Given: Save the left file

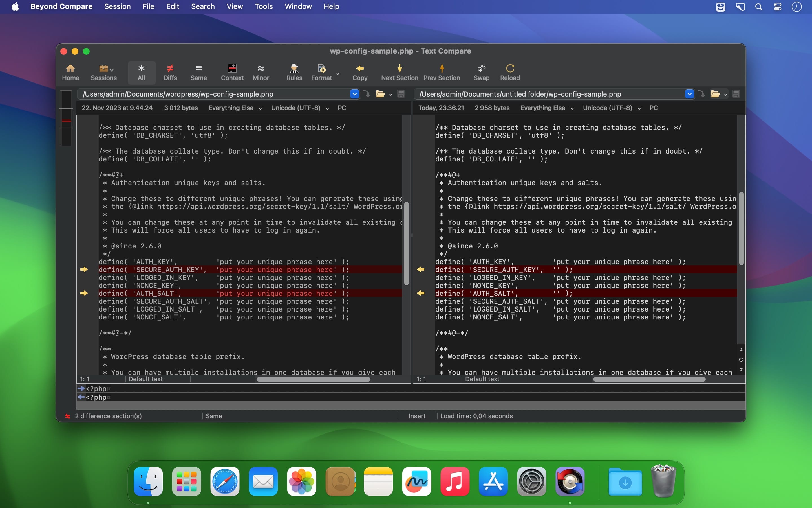Looking at the screenshot, I should click(x=401, y=94).
